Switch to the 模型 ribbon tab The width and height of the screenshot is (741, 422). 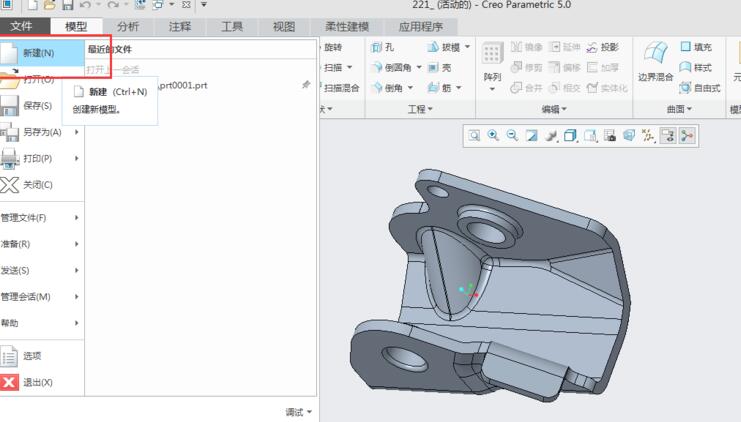[x=76, y=26]
